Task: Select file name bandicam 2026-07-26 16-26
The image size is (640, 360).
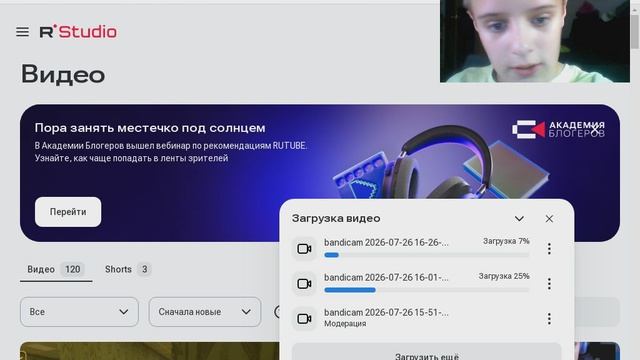Action: point(386,242)
